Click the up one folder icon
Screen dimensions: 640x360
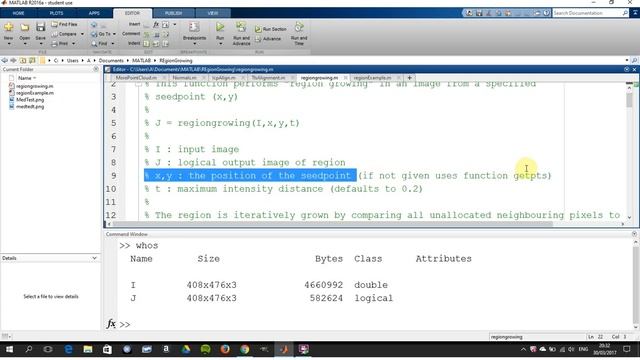[23, 60]
